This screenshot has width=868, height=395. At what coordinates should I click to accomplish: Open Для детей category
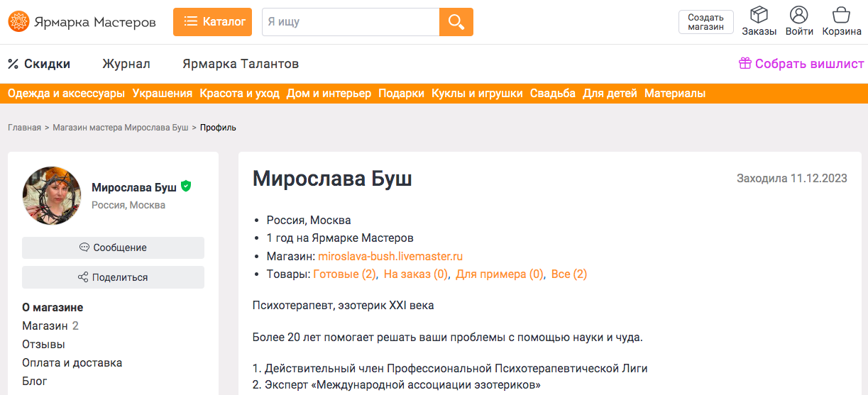click(610, 94)
